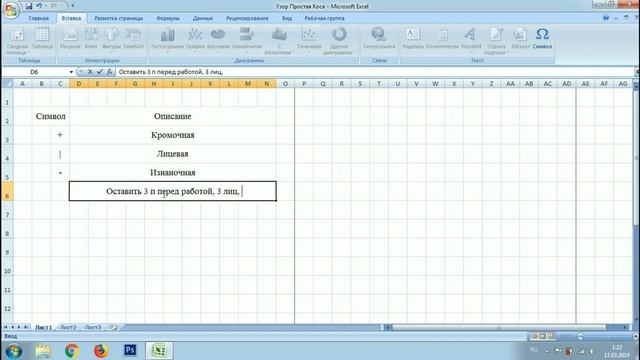Click the cell containing Кромочная
Viewport: 640px width, 360px height.
coord(173,135)
